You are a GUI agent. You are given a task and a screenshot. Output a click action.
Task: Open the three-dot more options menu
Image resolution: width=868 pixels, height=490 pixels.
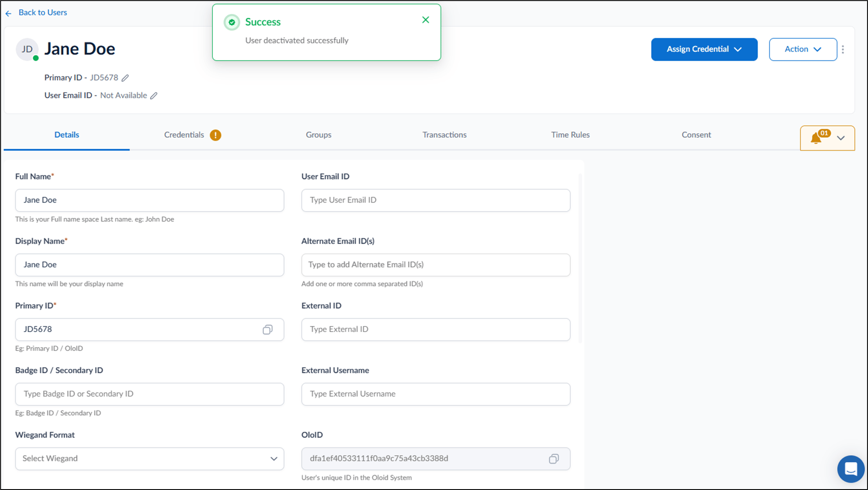(x=843, y=49)
